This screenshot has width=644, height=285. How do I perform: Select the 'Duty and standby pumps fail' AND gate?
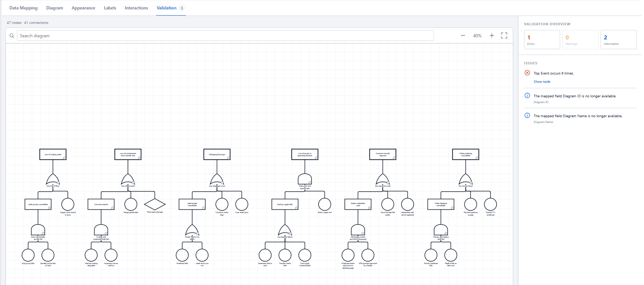(x=38, y=230)
